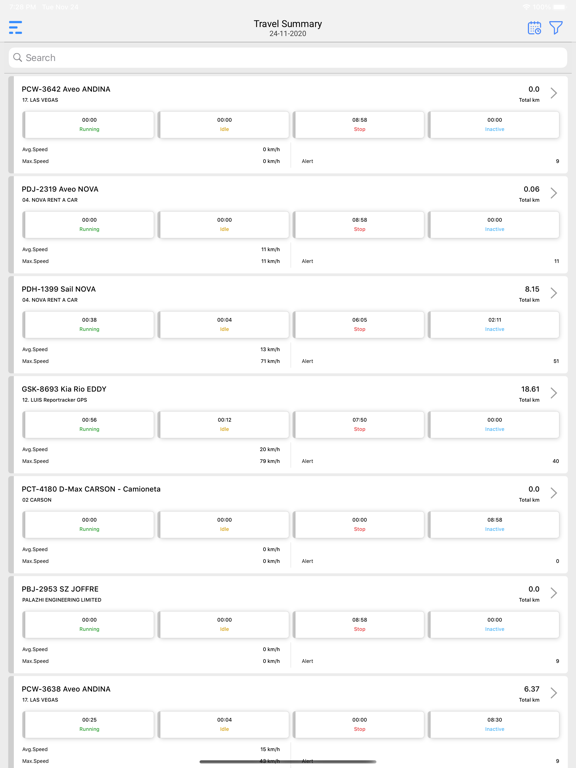Viewport: 576px width, 768px height.
Task: Select the 00:56 Running box of GSK-8693
Action: [x=89, y=425]
